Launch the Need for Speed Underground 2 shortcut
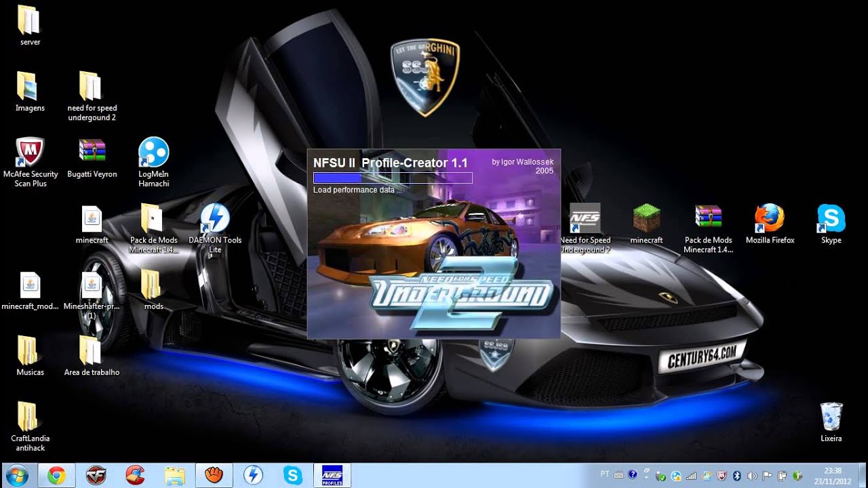This screenshot has height=488, width=868. click(585, 228)
